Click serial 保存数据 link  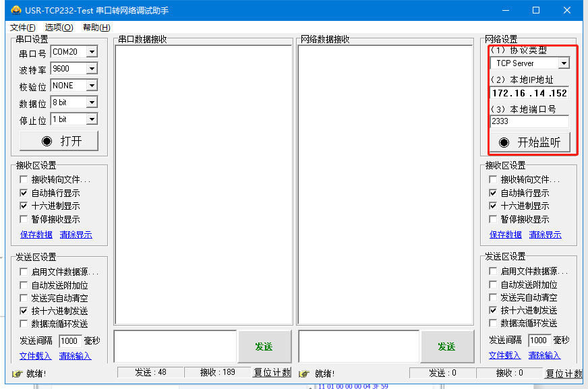(36, 235)
